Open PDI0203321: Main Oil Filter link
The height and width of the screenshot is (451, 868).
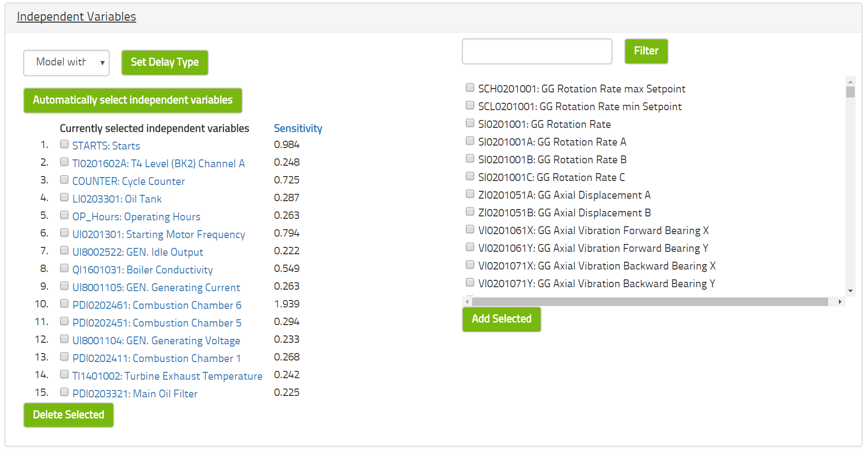(135, 394)
